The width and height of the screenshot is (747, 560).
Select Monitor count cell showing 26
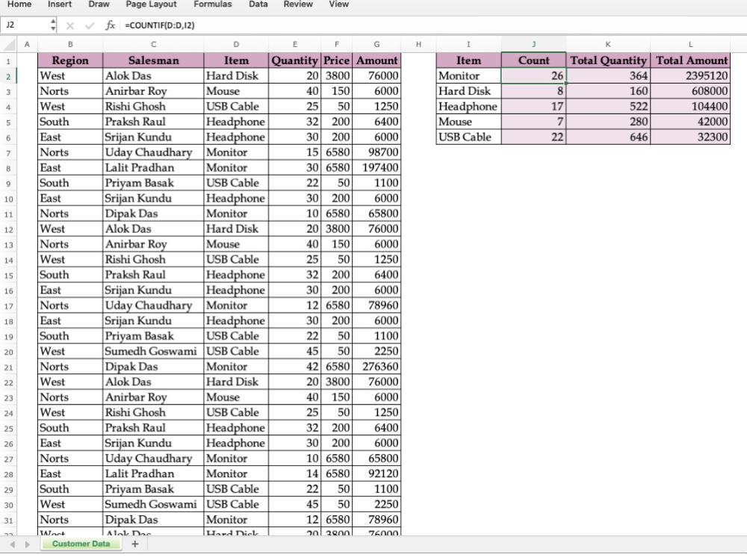533,75
